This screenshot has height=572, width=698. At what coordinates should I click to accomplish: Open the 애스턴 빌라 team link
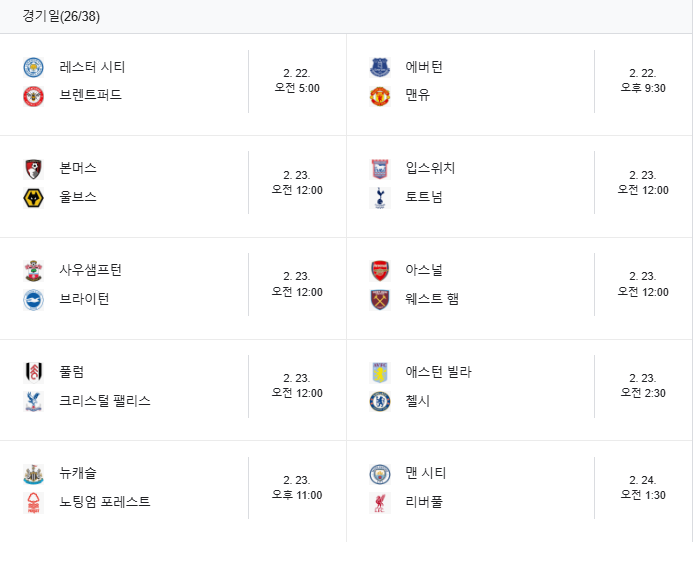pos(438,372)
